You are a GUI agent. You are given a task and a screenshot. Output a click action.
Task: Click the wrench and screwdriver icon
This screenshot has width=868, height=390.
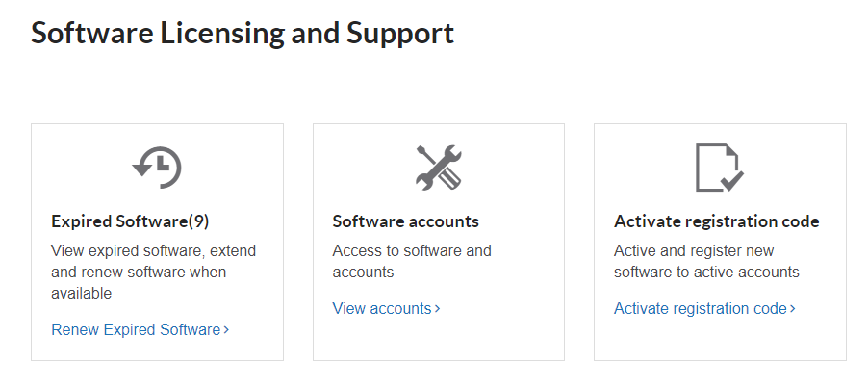[439, 167]
